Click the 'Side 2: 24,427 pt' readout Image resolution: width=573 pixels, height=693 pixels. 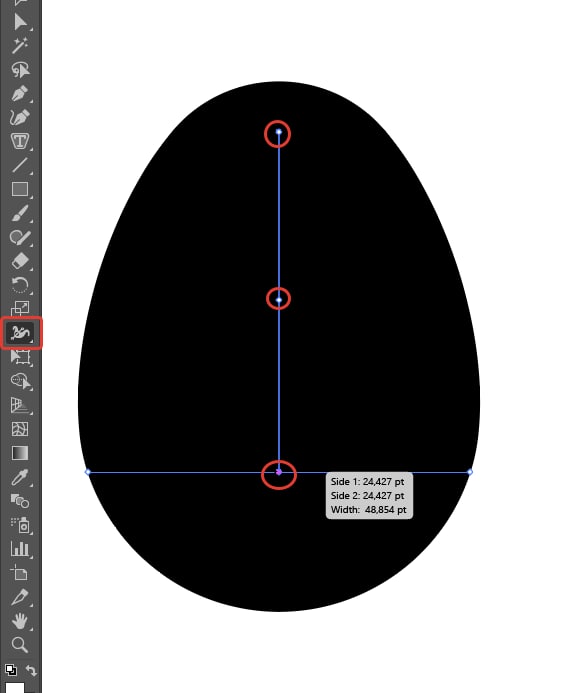(367, 495)
